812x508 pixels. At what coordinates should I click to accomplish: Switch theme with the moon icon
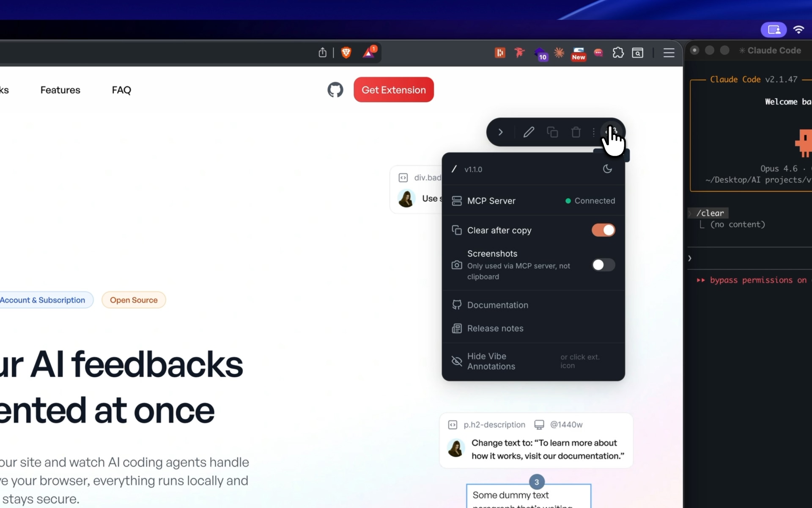[x=607, y=169]
